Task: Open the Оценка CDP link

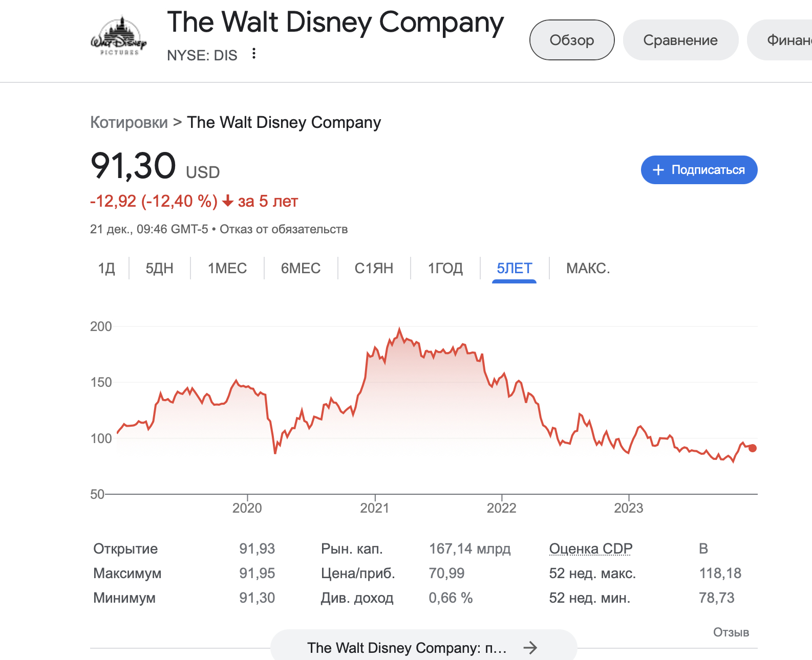Action: click(x=590, y=548)
